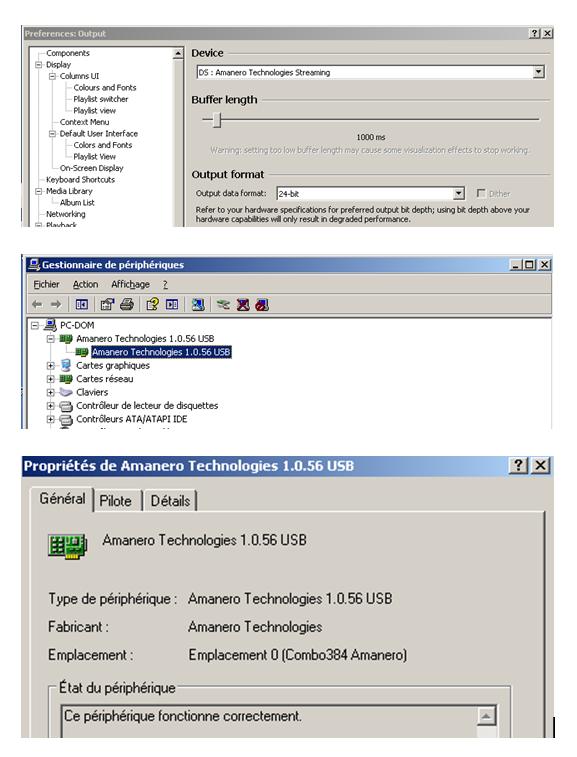
Task: Click the scroll-up arrow of preferences tree
Action: point(178,53)
